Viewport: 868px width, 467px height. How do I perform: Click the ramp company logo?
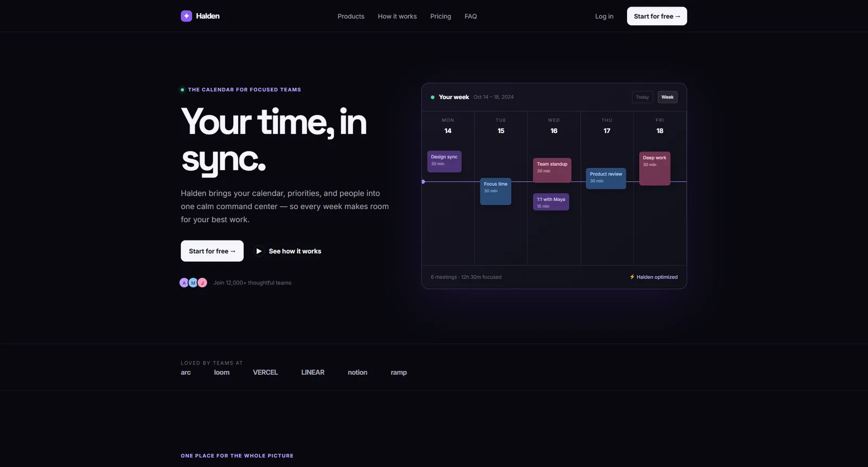tap(399, 373)
